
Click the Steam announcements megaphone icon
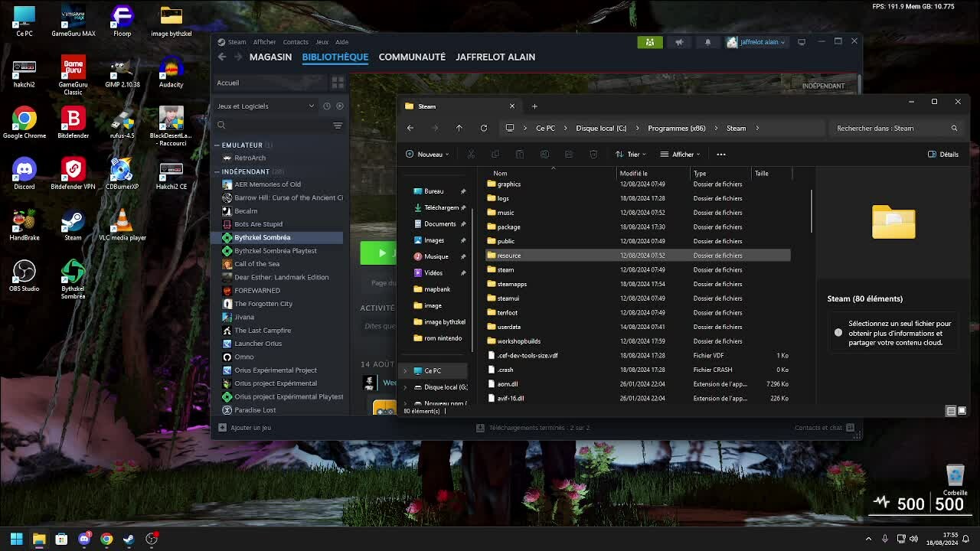click(x=678, y=42)
